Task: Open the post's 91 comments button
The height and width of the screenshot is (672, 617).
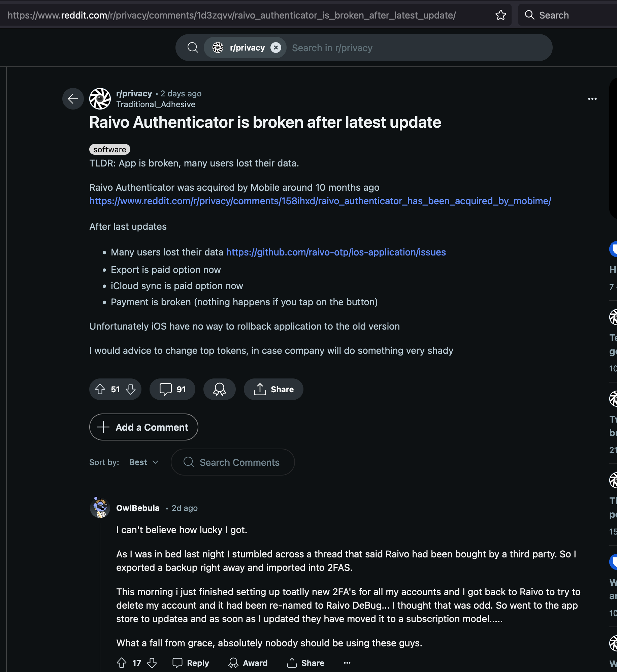Action: click(x=172, y=389)
